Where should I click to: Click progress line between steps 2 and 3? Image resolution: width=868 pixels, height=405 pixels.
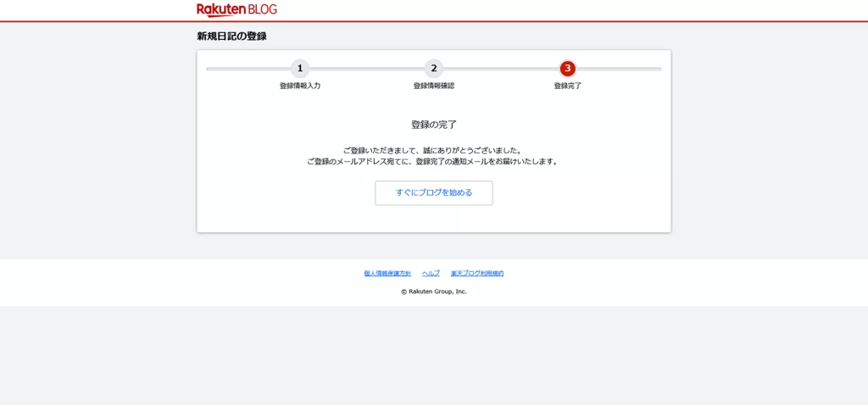coord(500,69)
